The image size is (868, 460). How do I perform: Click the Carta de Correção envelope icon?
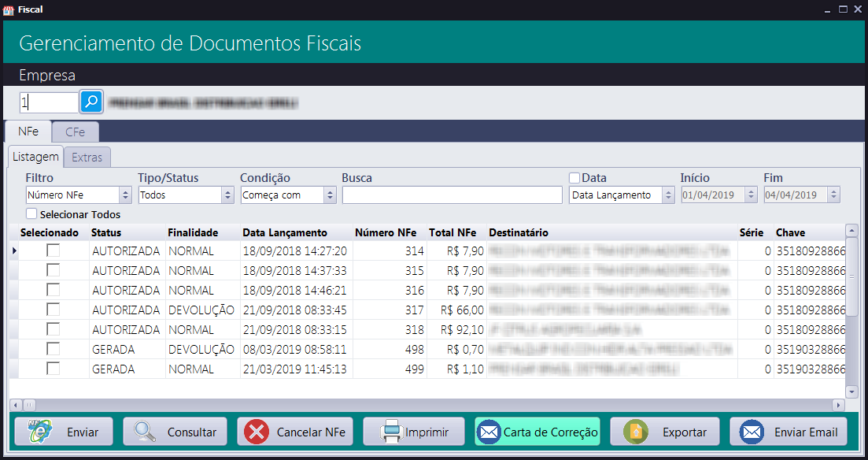coord(489,432)
